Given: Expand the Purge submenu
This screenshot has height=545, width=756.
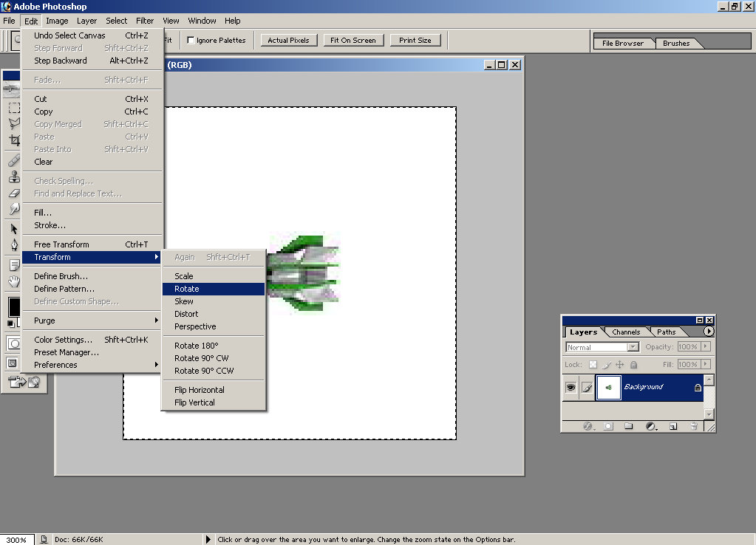Looking at the screenshot, I should pos(92,321).
